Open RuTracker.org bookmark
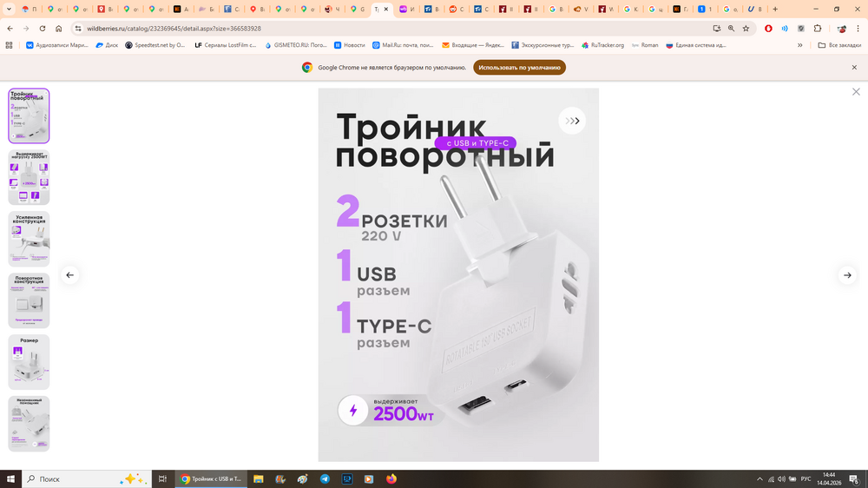Viewport: 868px width, 488px height. click(x=603, y=45)
